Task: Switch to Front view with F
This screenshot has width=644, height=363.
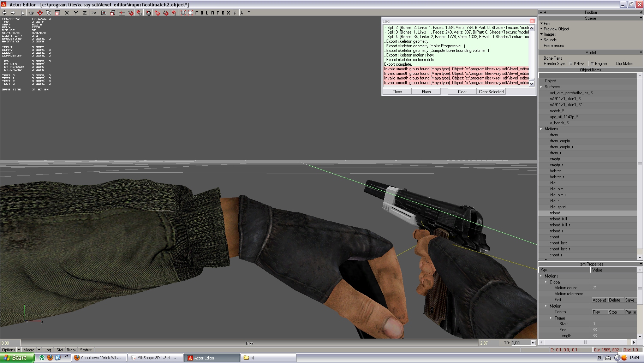Action: pyautogui.click(x=196, y=13)
